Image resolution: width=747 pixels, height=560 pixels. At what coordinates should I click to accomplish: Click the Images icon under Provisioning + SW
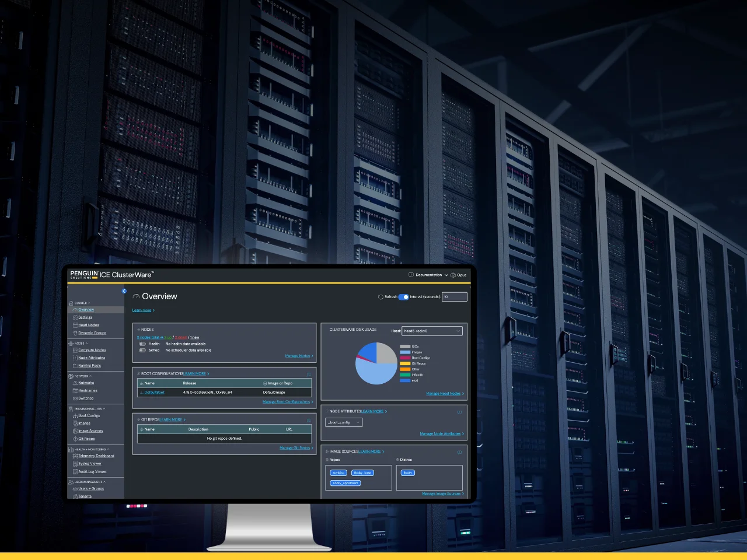(75, 423)
